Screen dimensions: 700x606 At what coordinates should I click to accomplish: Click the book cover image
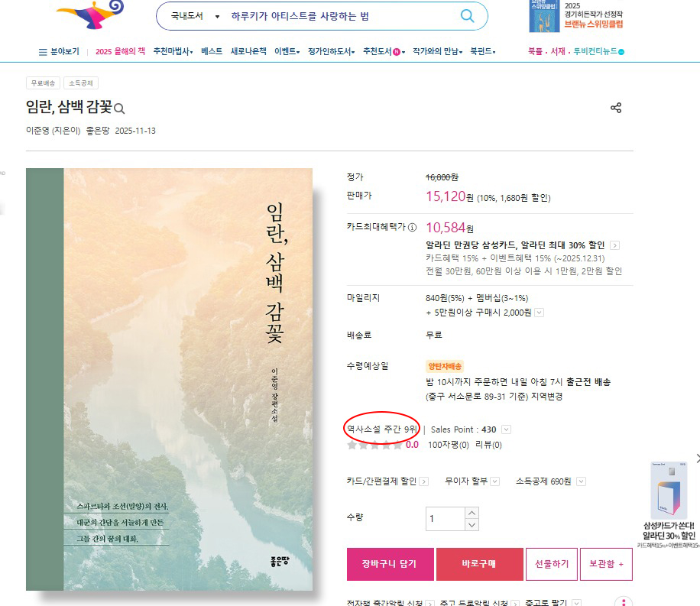[169, 379]
